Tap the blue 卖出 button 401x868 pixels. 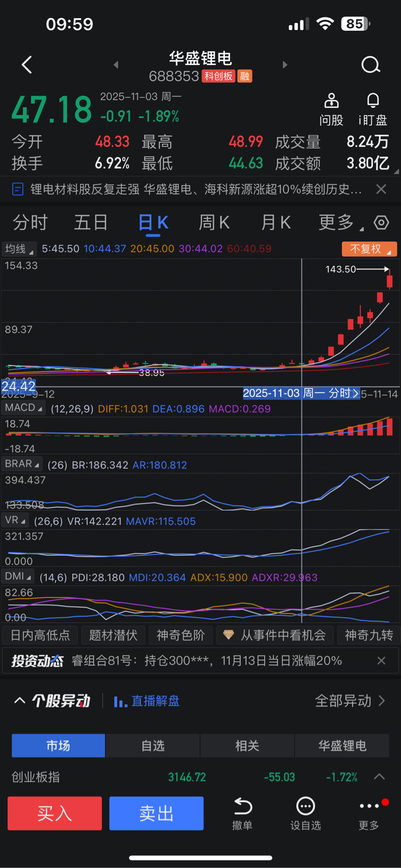156,813
